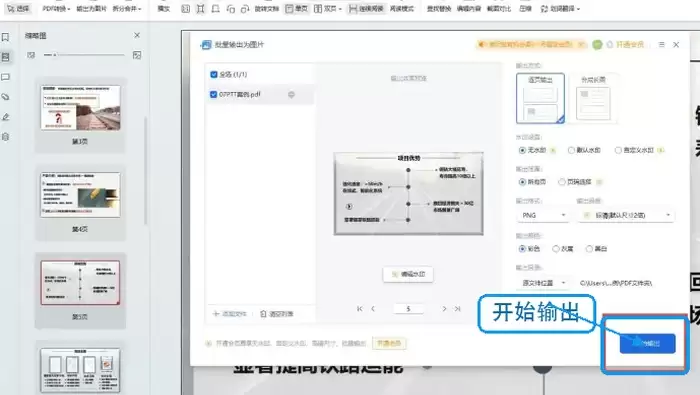This screenshot has height=395, width=700.
Task: Select the 合成长图 output mode
Action: click(x=593, y=98)
